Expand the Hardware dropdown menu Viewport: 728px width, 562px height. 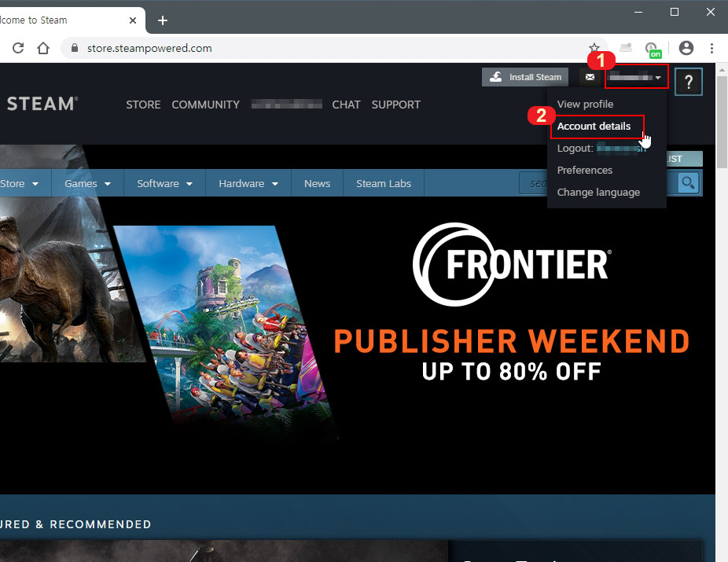point(248,183)
